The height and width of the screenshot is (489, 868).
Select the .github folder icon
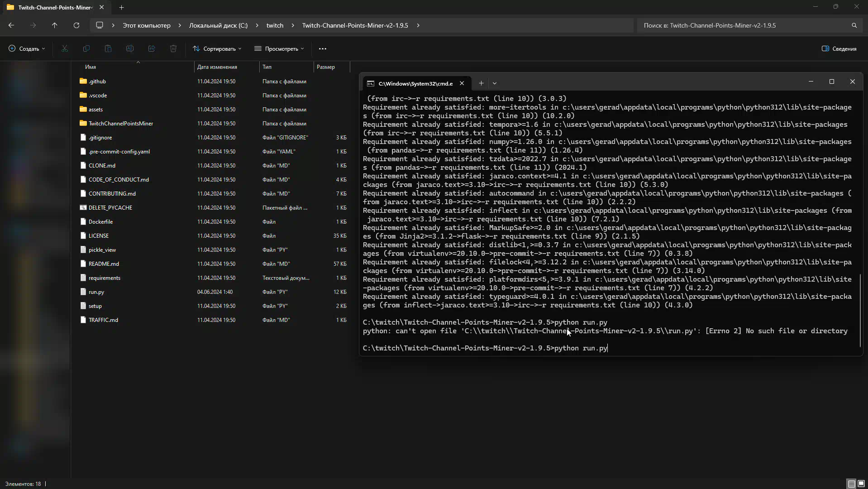pyautogui.click(x=83, y=81)
